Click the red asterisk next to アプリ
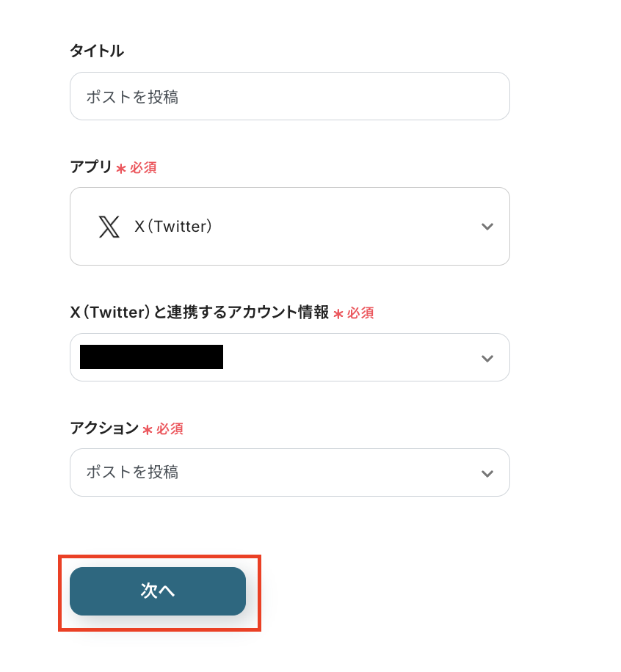 pos(121,169)
